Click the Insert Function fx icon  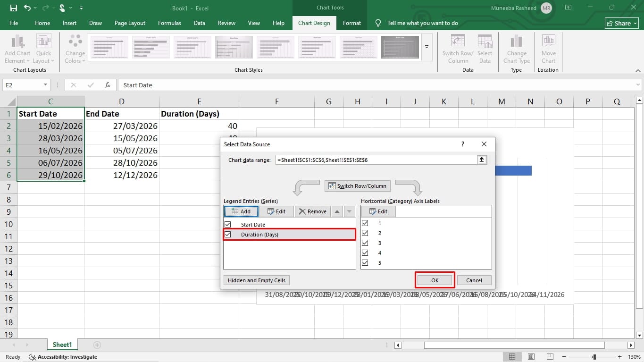pos(108,85)
